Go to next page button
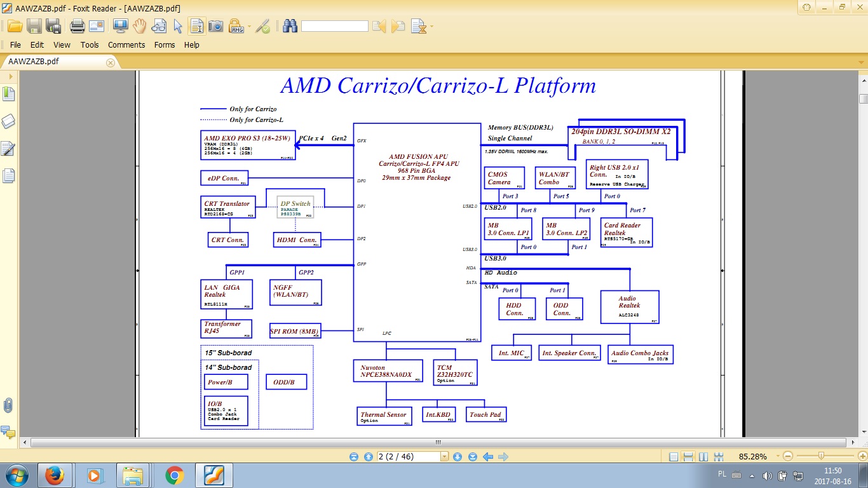 [x=458, y=456]
